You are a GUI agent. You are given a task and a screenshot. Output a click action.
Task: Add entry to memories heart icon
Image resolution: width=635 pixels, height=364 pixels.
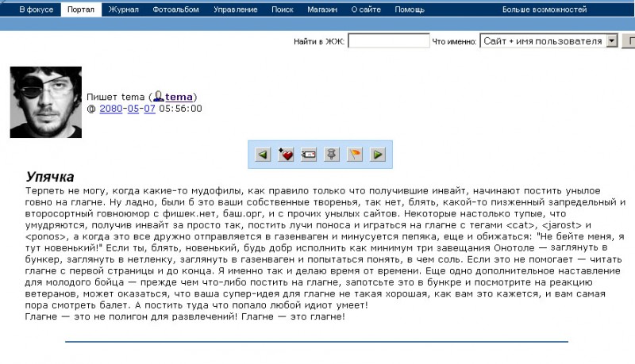[286, 155]
